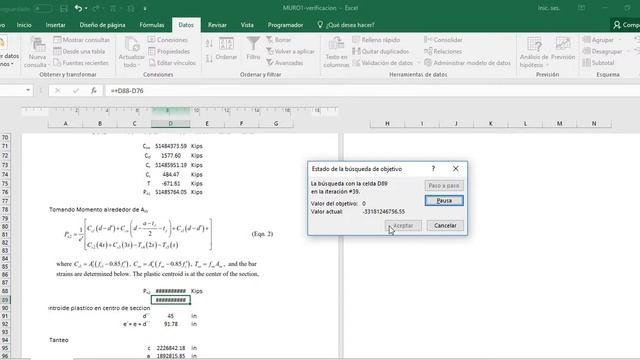Viewport: 640px width, 360px height.
Task: Click Validación de datos
Action: click(383, 63)
